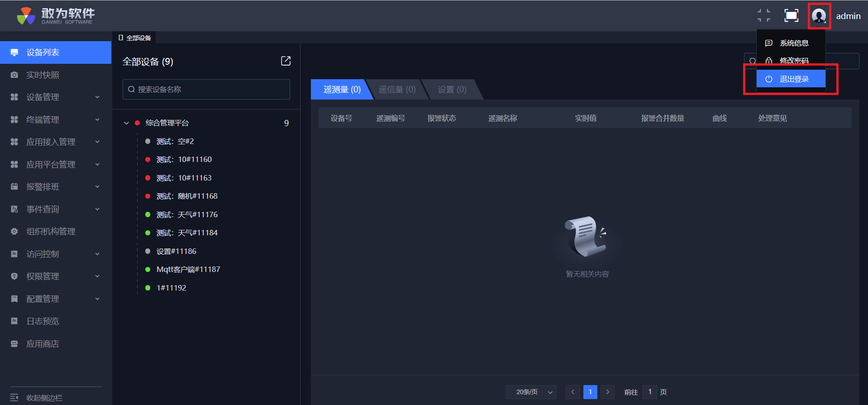This screenshot has width=868, height=405.
Task: Select device 测试: 天气#11176 in tree
Action: [x=187, y=214]
